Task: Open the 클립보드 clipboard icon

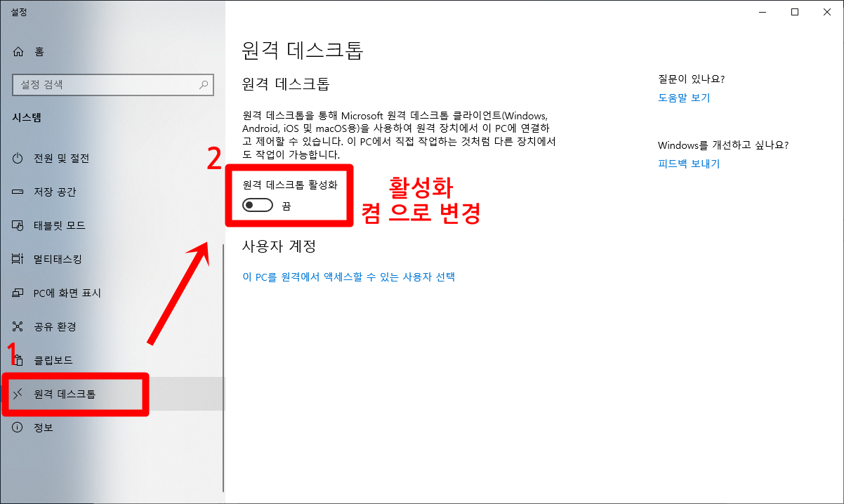Action: tap(18, 360)
